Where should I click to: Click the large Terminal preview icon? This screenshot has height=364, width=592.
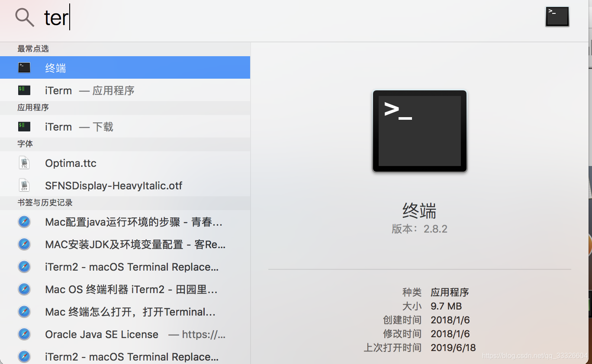[420, 131]
